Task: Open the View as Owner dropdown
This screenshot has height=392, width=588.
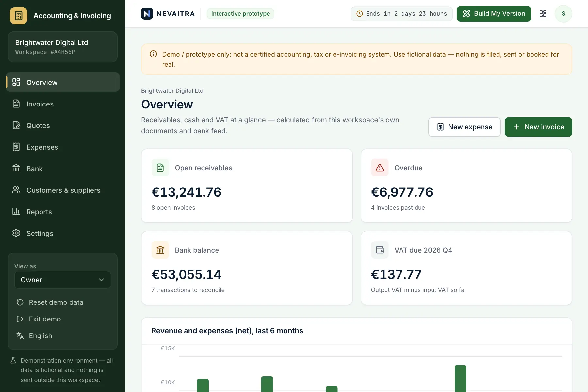Action: tap(63, 280)
